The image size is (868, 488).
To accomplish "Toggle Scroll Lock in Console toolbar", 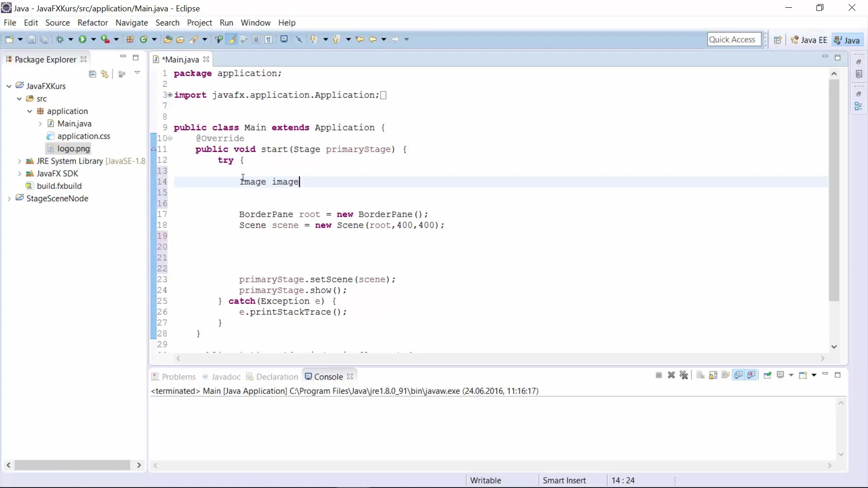I will (713, 375).
